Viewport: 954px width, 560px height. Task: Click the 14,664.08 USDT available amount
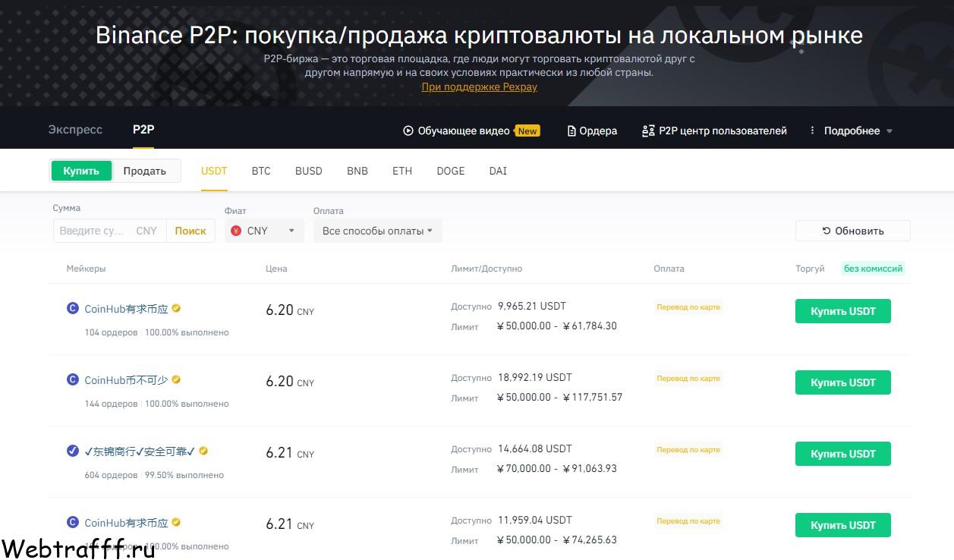point(535,448)
